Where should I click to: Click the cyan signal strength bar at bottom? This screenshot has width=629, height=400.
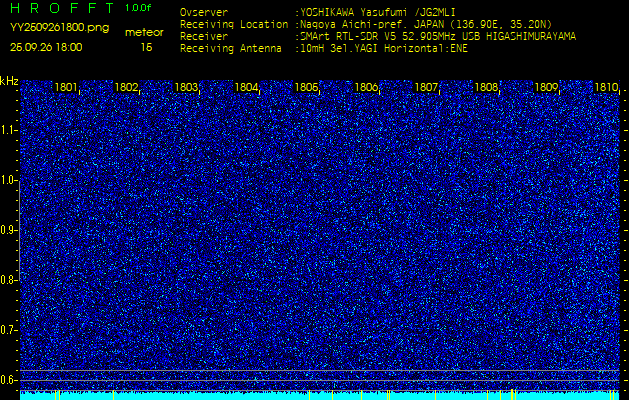tap(320, 396)
